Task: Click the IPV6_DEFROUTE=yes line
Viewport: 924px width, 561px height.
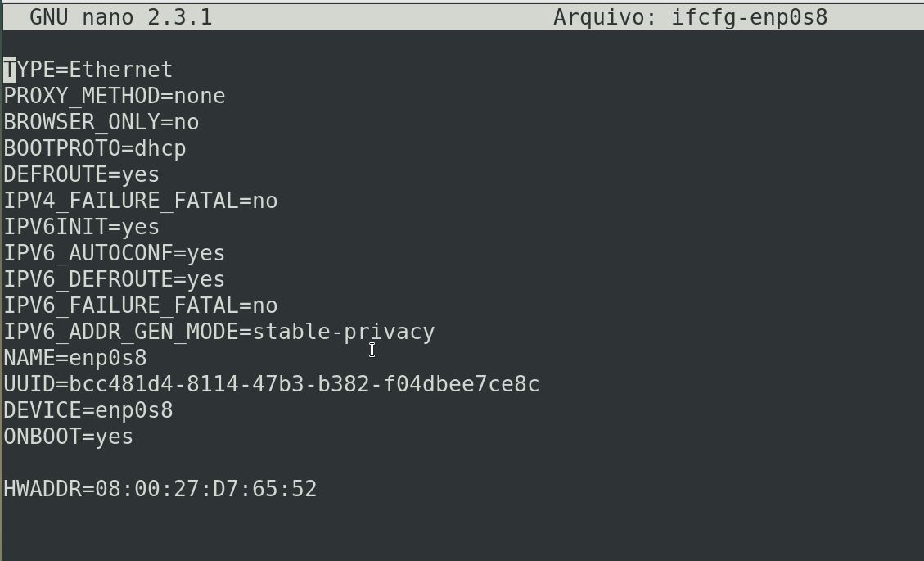Action: point(115,279)
